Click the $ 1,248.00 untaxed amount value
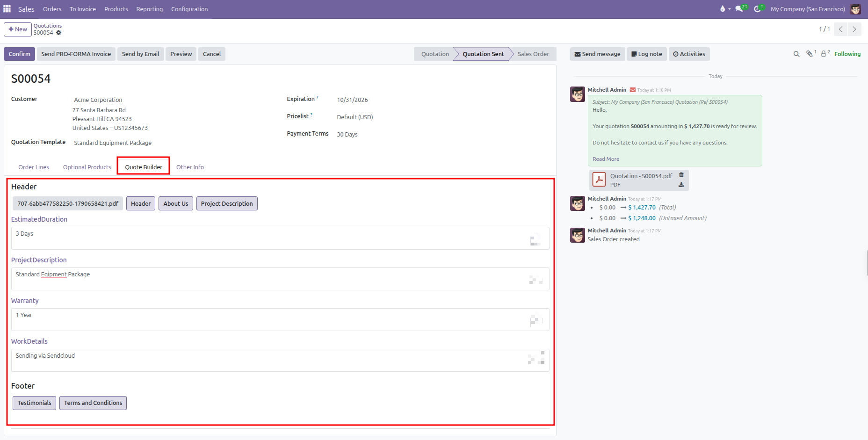This screenshot has width=868, height=440. pyautogui.click(x=642, y=218)
